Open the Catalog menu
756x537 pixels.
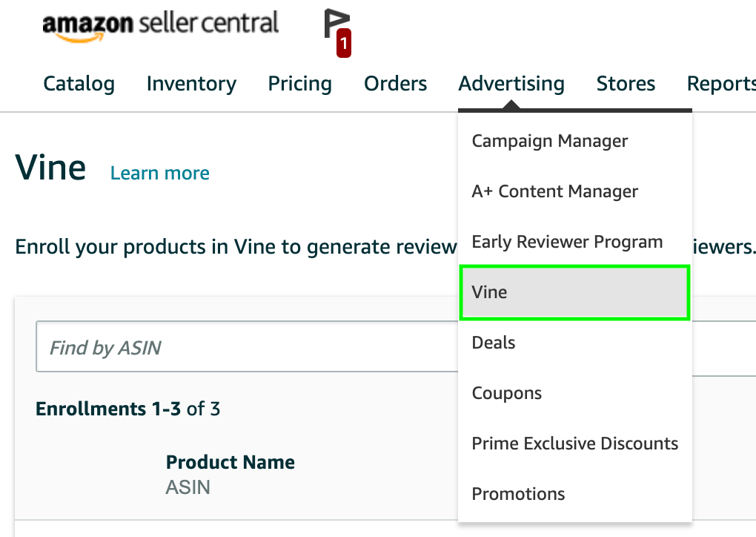tap(79, 84)
